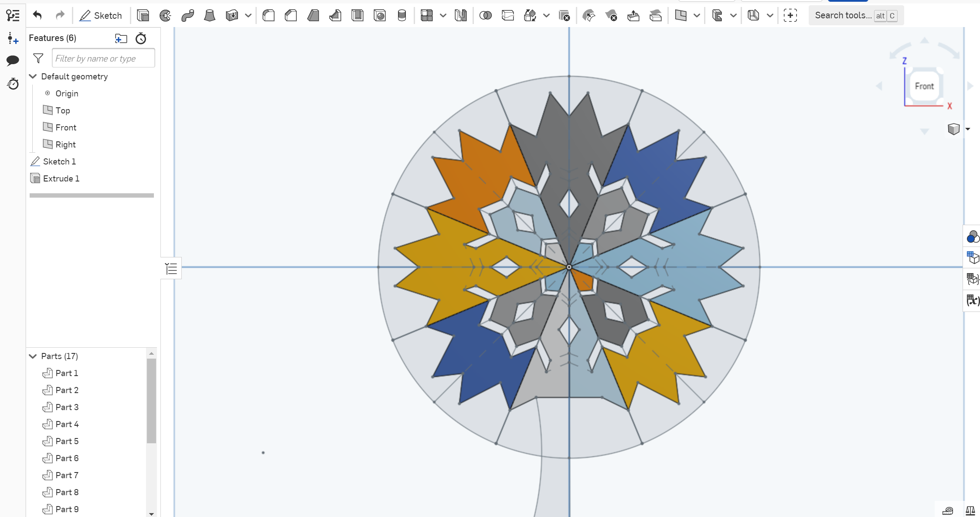980x517 pixels.
Task: Select the Mirror tool
Action: (460, 15)
